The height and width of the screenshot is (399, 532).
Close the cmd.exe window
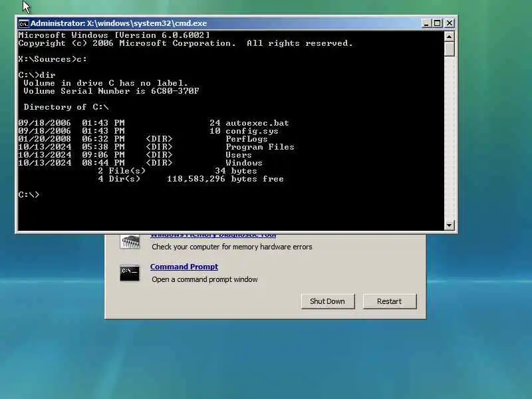tap(450, 23)
